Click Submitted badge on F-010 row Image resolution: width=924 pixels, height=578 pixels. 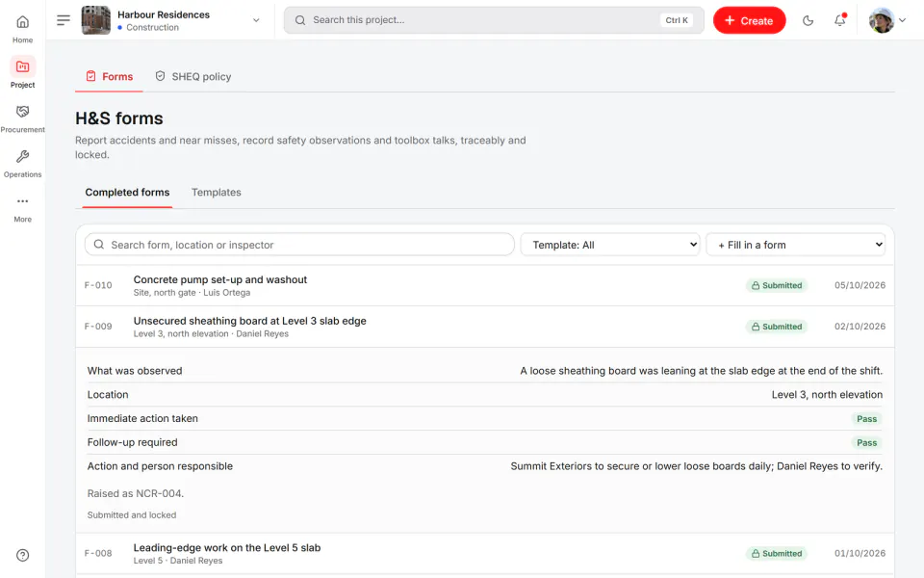click(777, 285)
